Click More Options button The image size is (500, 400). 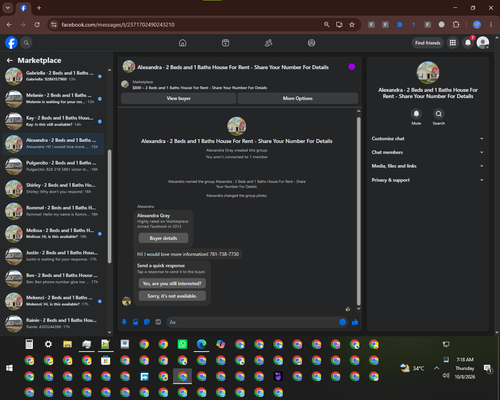(298, 98)
